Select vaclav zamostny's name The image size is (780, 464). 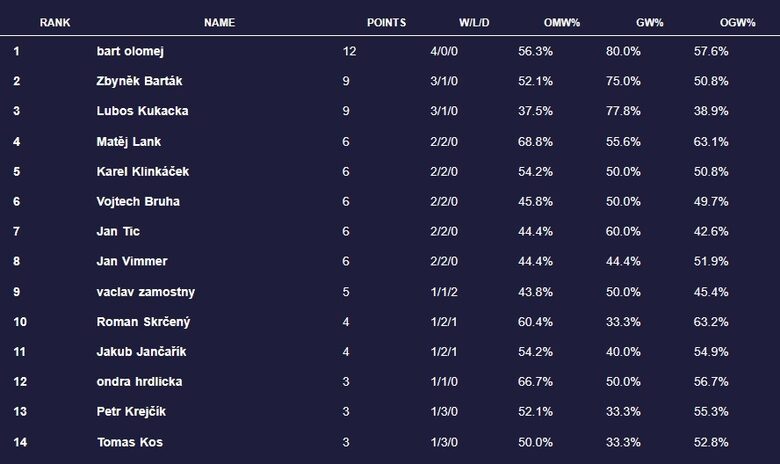point(146,291)
